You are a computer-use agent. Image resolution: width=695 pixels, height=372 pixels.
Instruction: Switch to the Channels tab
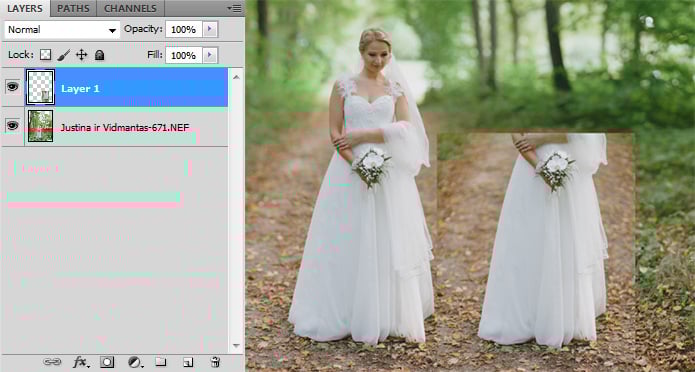tap(130, 8)
